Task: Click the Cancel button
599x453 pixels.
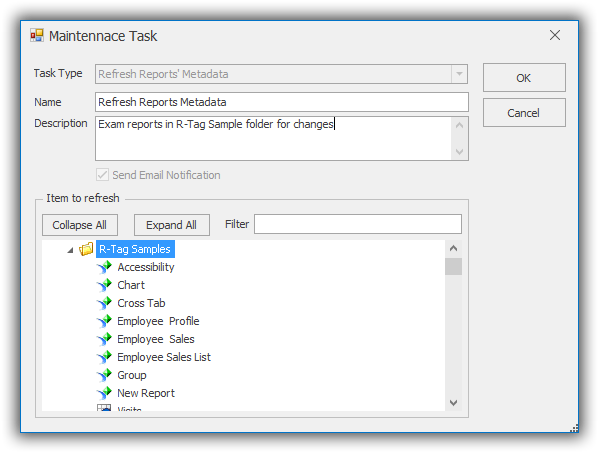Action: (524, 113)
